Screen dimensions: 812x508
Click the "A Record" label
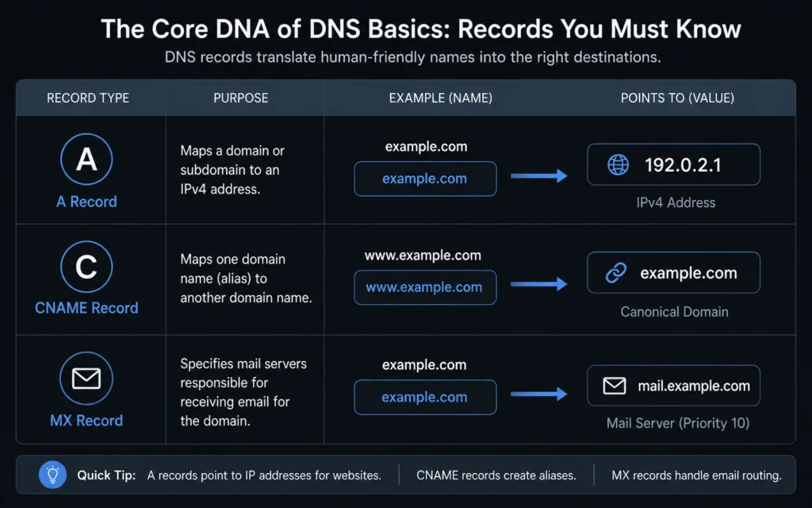point(86,202)
